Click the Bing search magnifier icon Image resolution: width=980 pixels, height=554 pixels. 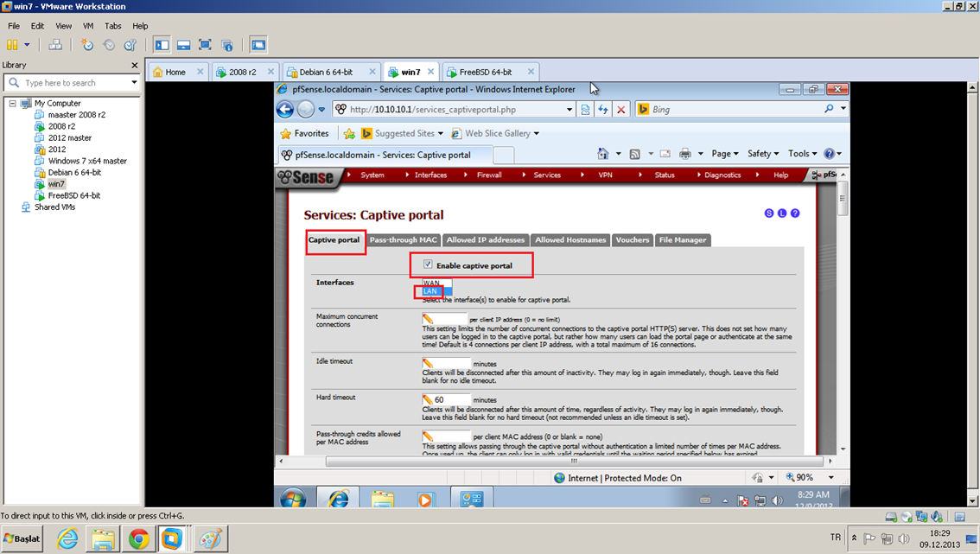point(829,109)
